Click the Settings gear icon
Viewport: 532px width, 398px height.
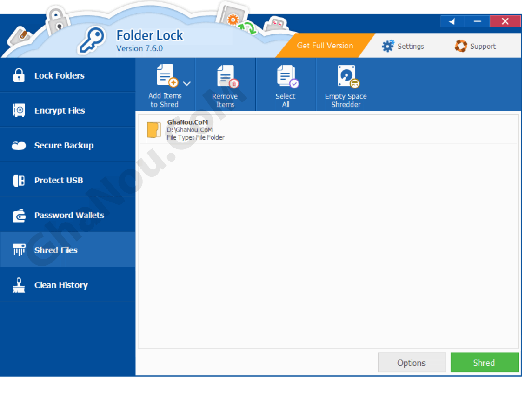tap(388, 46)
